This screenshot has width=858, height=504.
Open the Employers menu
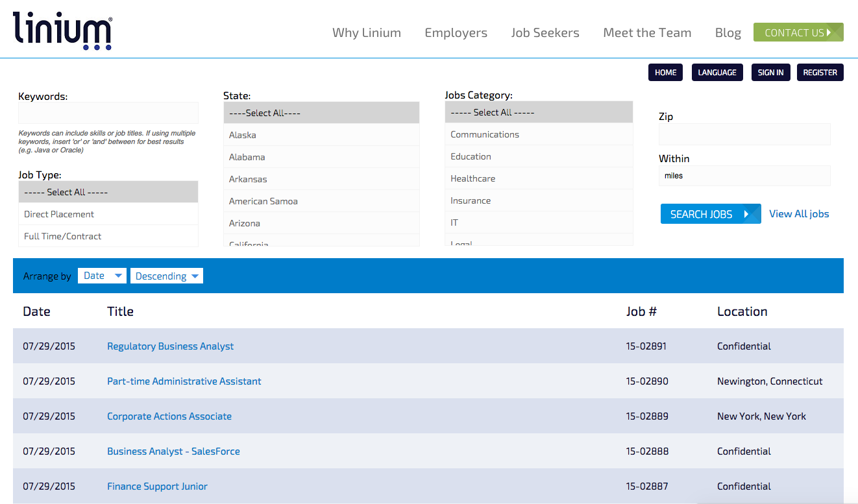(x=456, y=32)
